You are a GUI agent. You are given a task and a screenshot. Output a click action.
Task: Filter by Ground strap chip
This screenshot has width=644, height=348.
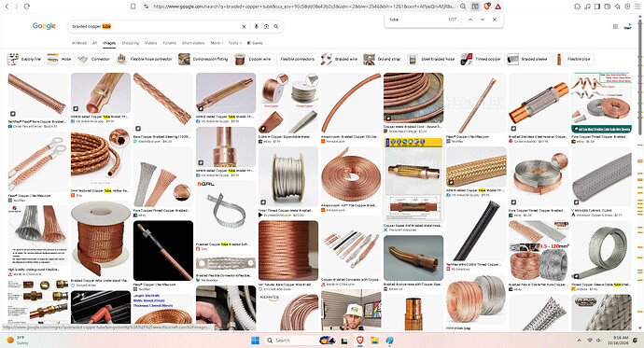pyautogui.click(x=383, y=59)
